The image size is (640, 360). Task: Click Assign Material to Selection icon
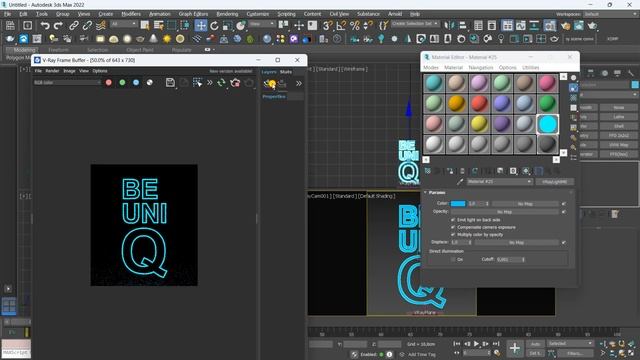pos(449,171)
